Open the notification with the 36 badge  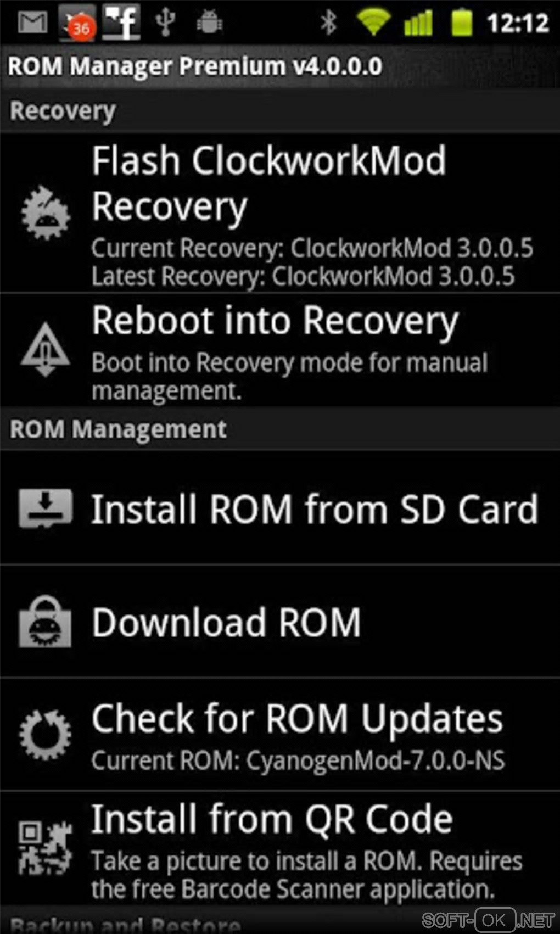point(77,23)
